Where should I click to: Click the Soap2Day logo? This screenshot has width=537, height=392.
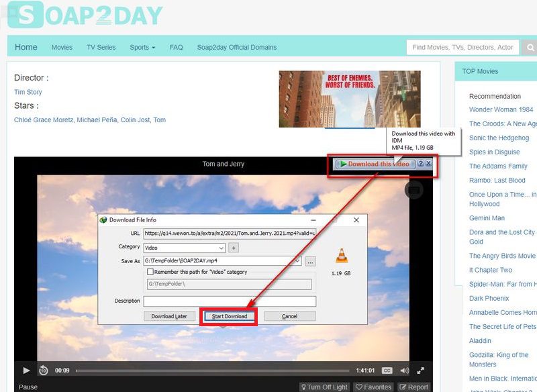click(85, 14)
